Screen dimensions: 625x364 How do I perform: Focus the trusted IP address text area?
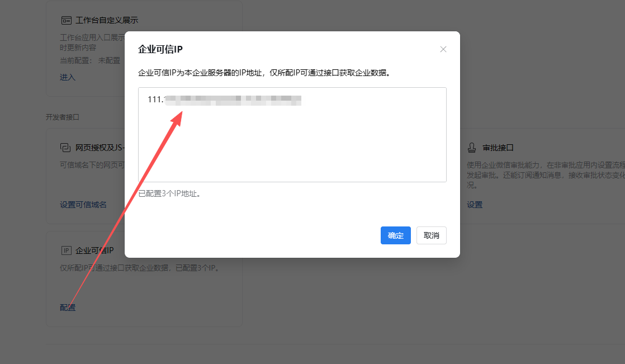pyautogui.click(x=292, y=135)
